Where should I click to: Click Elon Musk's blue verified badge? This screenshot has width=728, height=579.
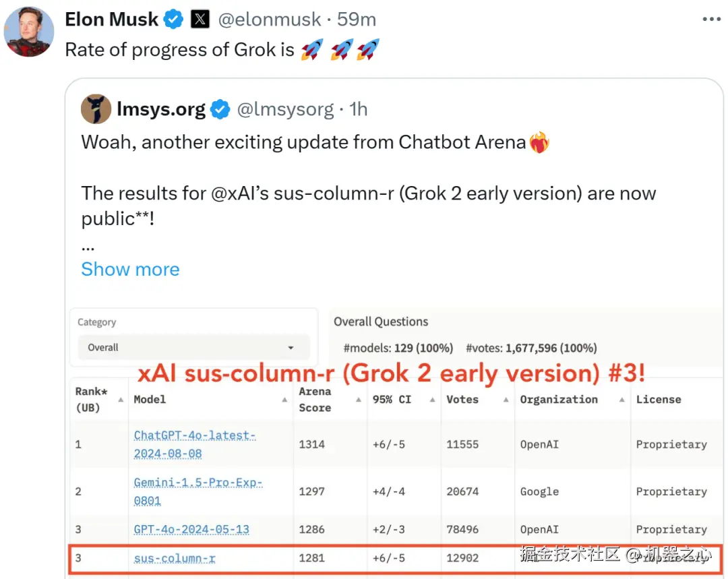tap(174, 20)
